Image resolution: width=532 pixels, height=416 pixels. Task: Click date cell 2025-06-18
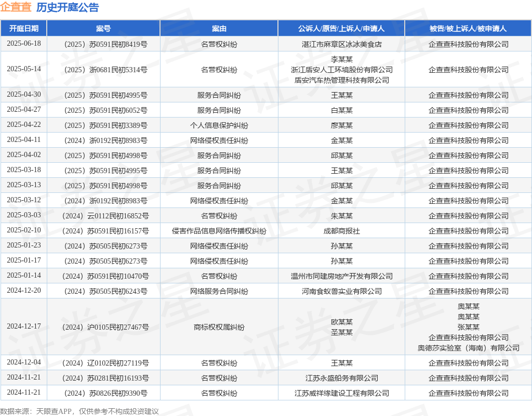pos(24,44)
